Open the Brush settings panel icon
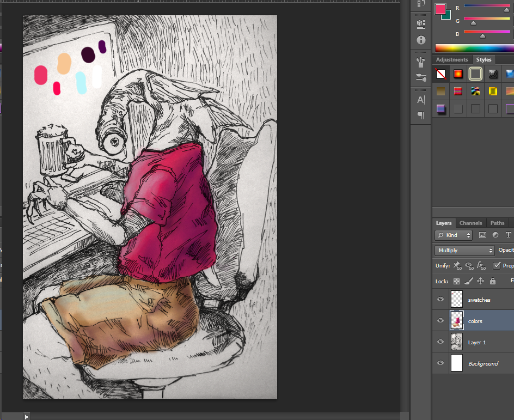This screenshot has height=420, width=514. (421, 77)
